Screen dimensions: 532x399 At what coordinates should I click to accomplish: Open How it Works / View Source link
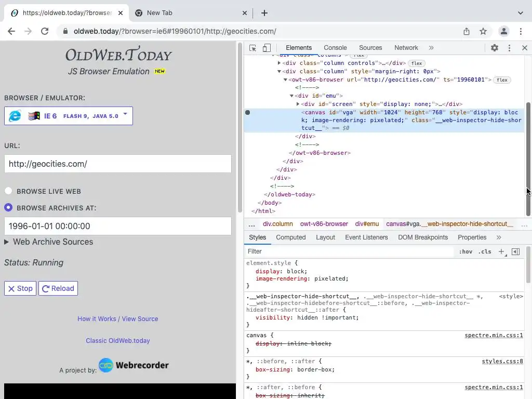tap(118, 319)
